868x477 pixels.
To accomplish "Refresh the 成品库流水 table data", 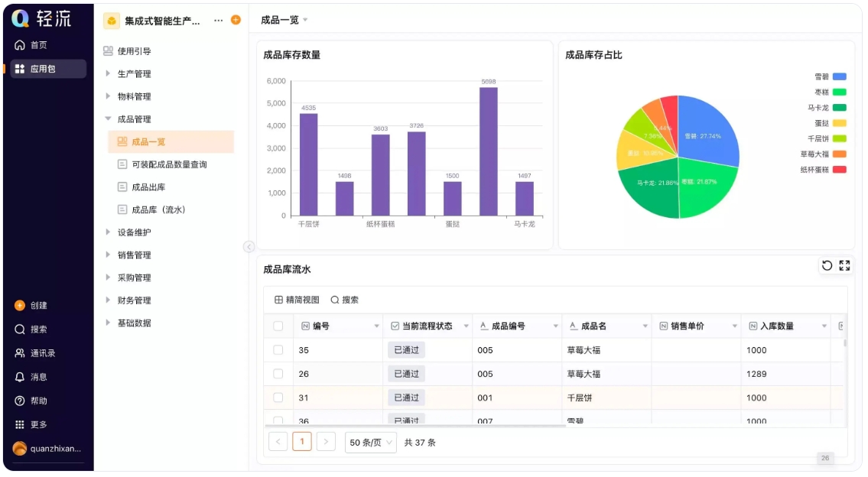I will (827, 265).
